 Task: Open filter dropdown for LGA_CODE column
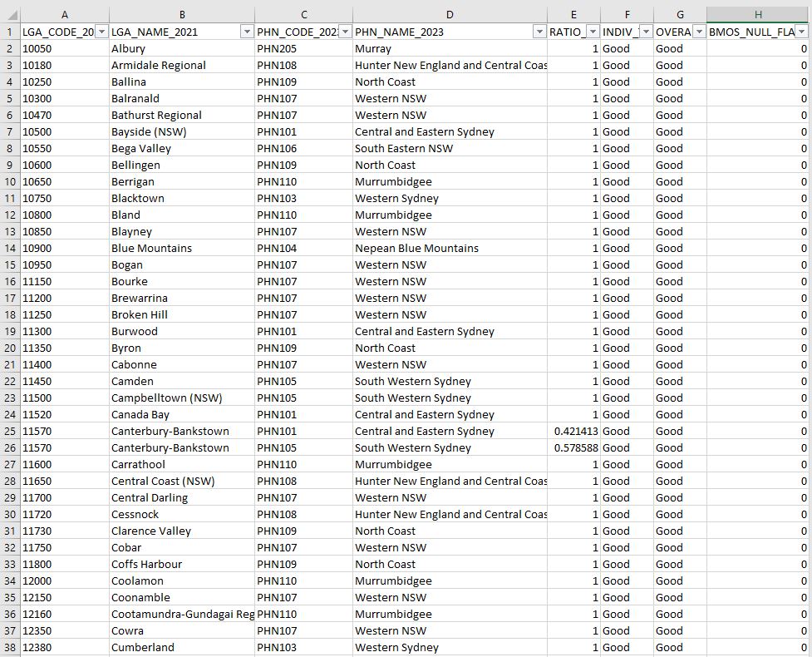pyautogui.click(x=102, y=32)
